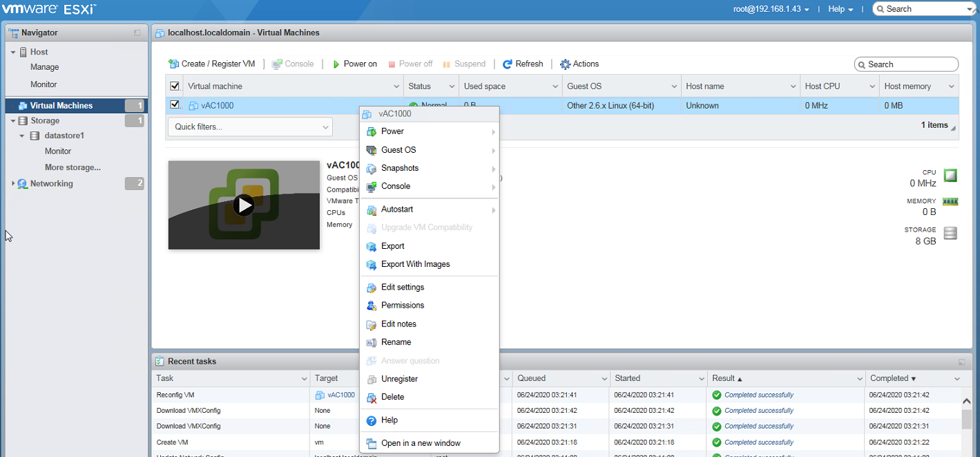Select Monitor under datastore1
Image resolution: width=980 pixels, height=457 pixels.
pos(58,151)
